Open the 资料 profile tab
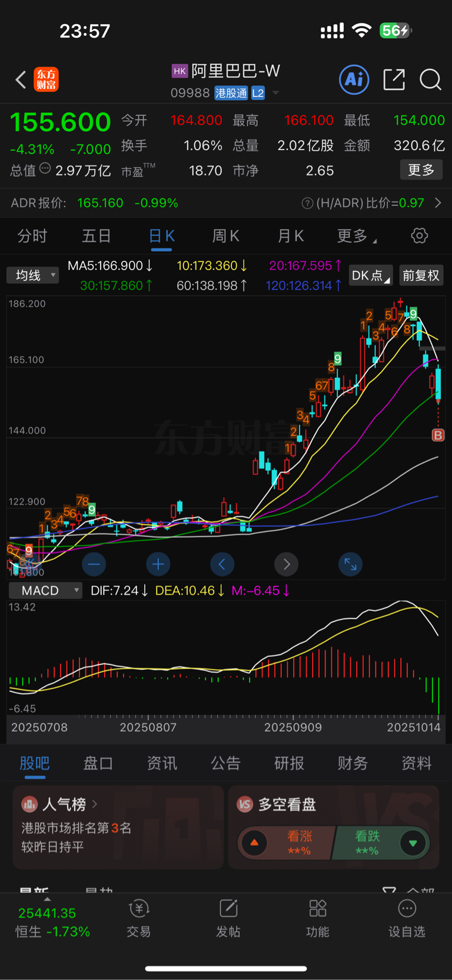Screen dimensions: 452x980 416,763
